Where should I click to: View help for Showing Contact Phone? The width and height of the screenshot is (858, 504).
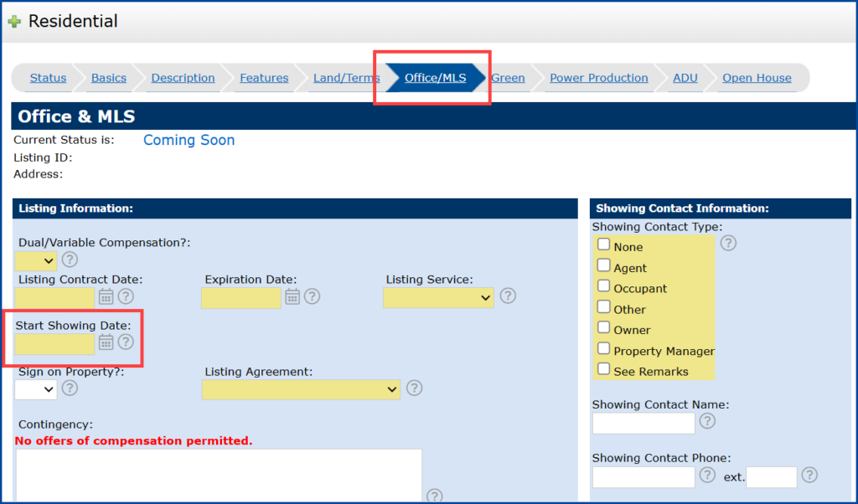(x=706, y=476)
